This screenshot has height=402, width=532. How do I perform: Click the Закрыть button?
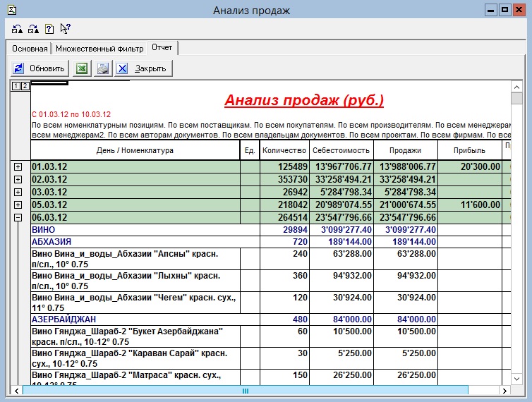tap(143, 68)
